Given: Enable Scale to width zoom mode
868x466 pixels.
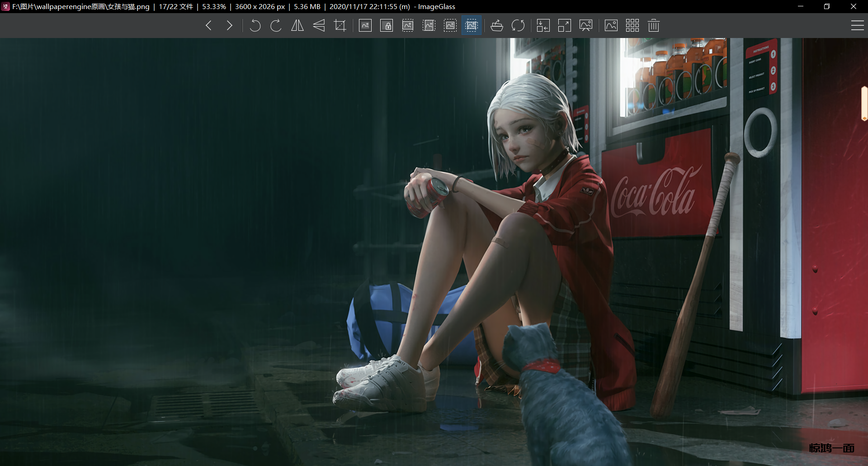Looking at the screenshot, I should pyautogui.click(x=408, y=26).
